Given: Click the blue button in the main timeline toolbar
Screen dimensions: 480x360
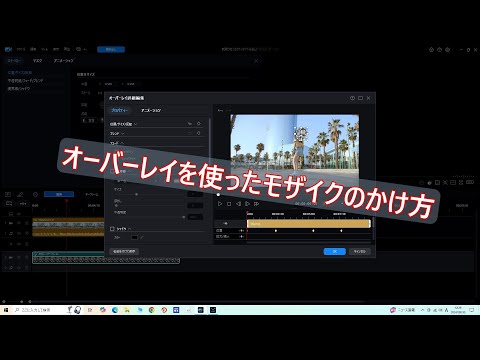Looking at the screenshot, I should [59, 194].
